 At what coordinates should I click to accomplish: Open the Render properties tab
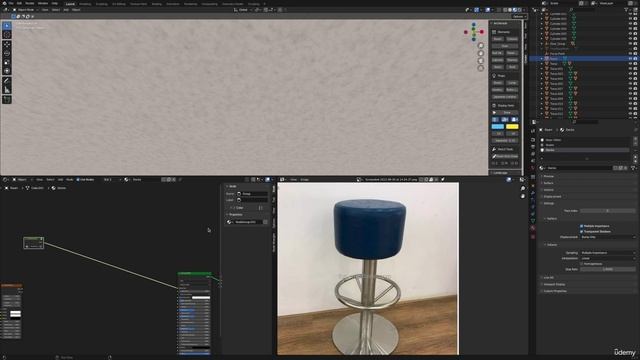coord(533,140)
